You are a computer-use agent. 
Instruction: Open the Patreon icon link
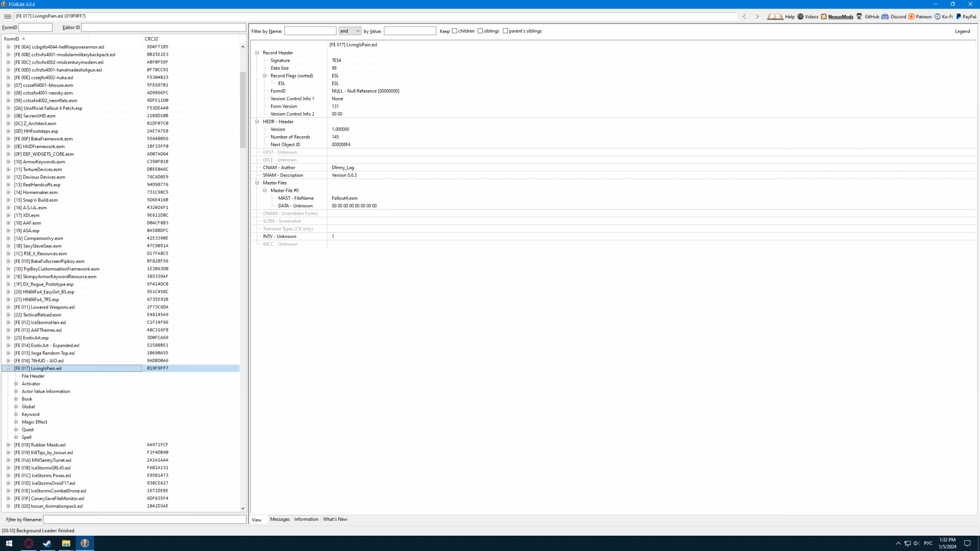click(912, 16)
